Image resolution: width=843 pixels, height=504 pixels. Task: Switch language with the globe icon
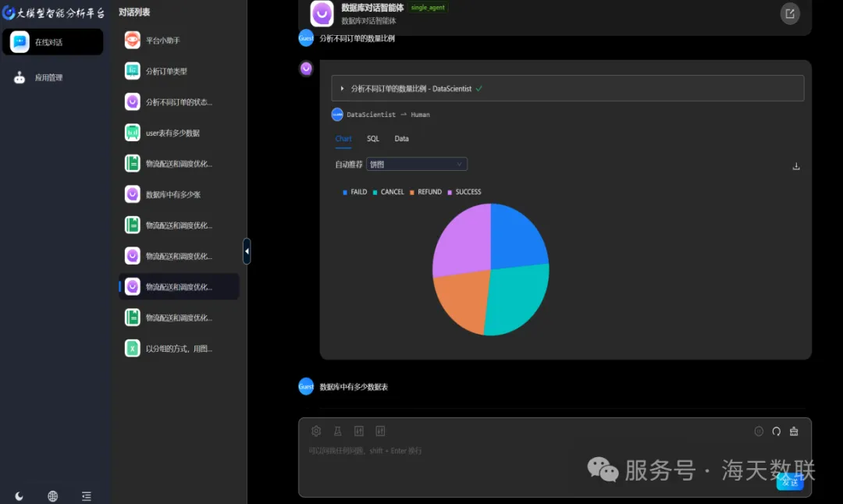(52, 496)
